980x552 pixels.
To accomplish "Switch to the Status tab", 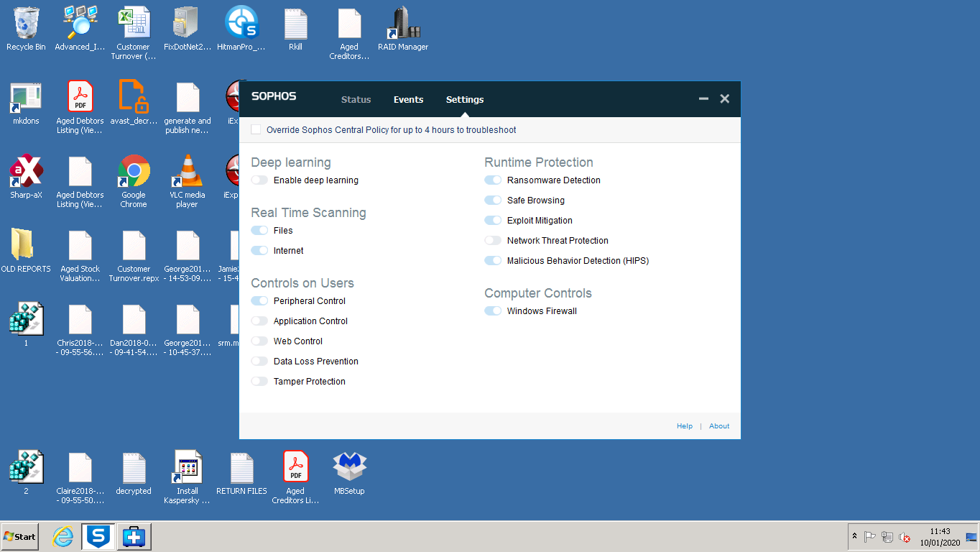I will 356,100.
